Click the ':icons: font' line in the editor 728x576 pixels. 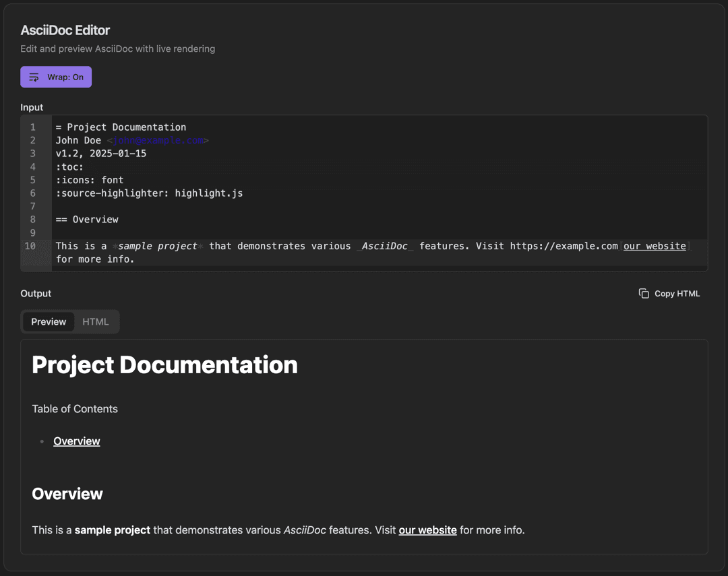89,180
